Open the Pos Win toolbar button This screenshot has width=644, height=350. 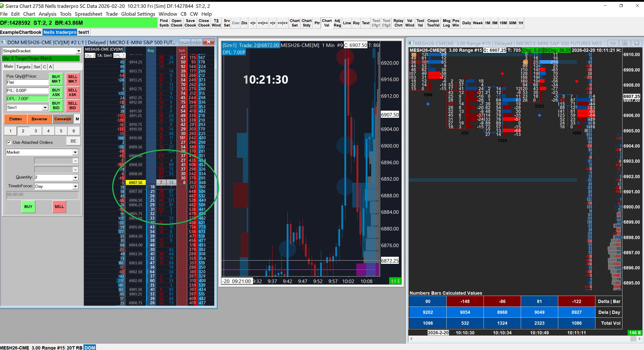click(456, 23)
